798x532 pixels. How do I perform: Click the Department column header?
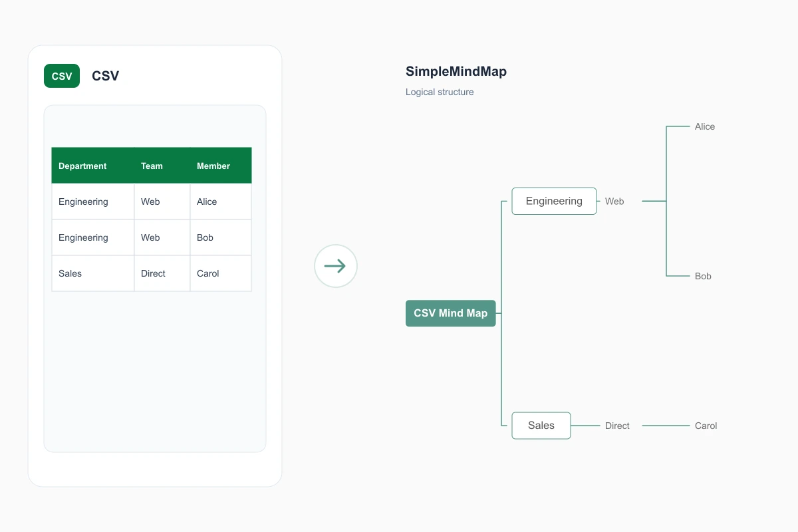coord(93,166)
